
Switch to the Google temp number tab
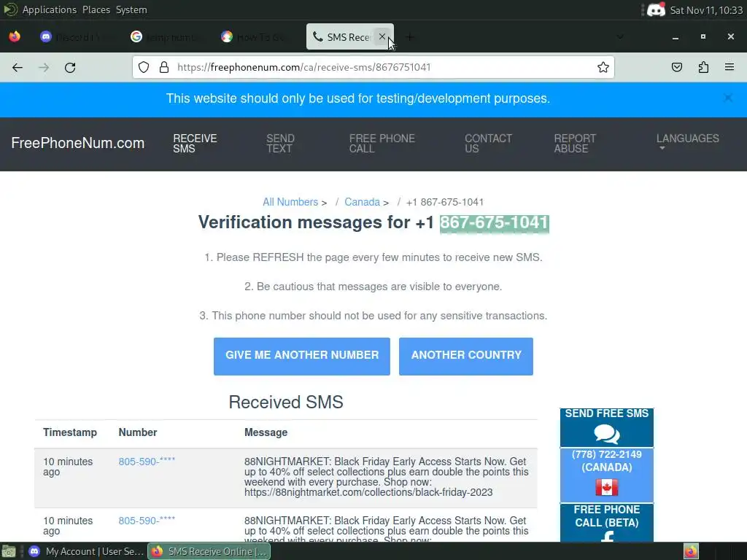coord(168,36)
